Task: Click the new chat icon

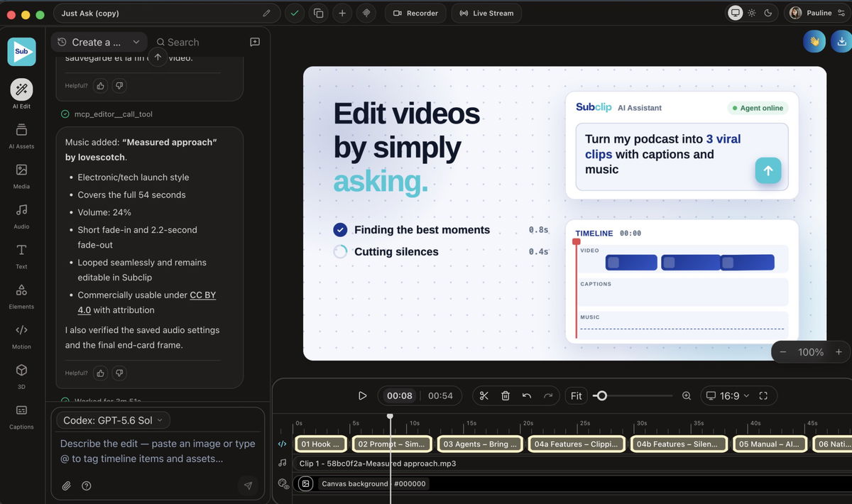Action: pyautogui.click(x=255, y=42)
